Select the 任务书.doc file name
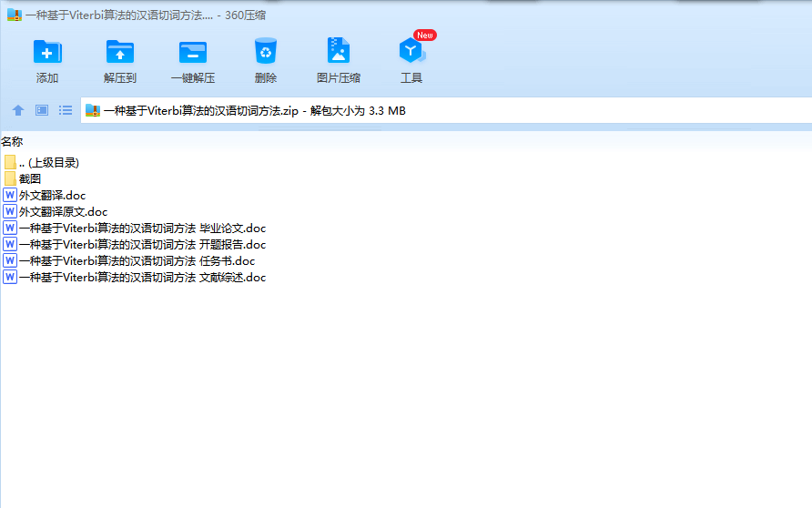Viewport: 812px width, 508px height. click(x=137, y=261)
